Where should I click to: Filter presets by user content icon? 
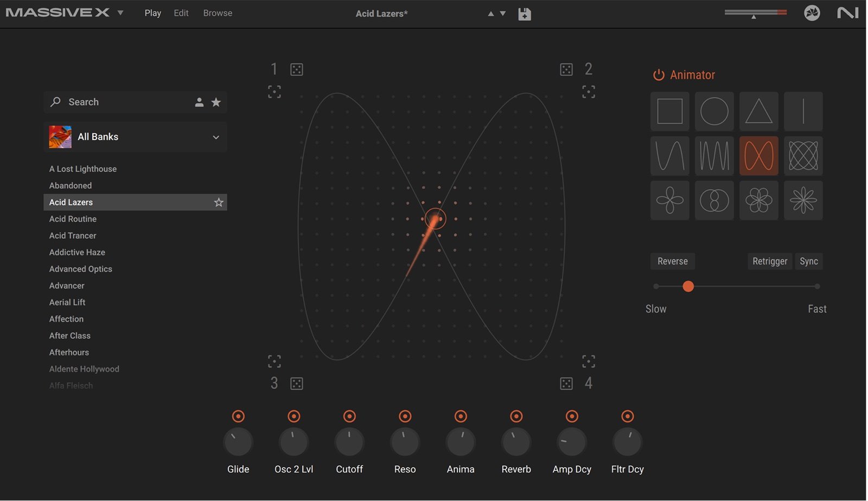(199, 102)
